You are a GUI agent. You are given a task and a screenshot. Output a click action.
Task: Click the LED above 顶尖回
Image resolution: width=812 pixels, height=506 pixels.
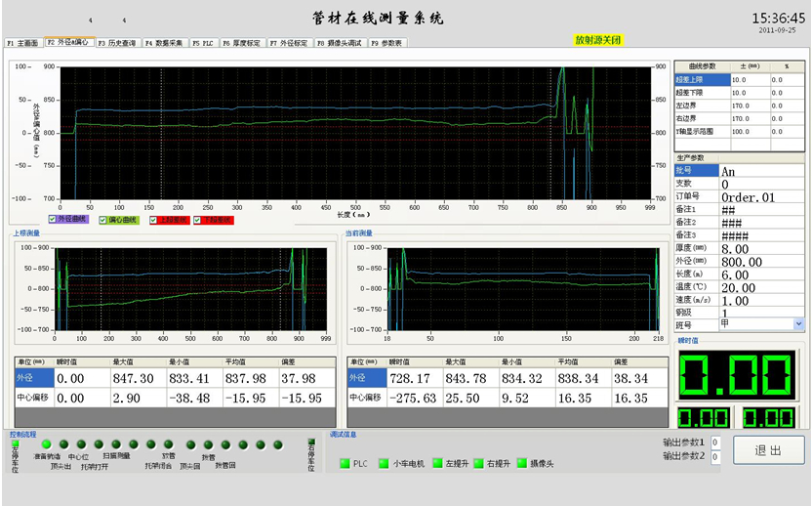(190, 444)
